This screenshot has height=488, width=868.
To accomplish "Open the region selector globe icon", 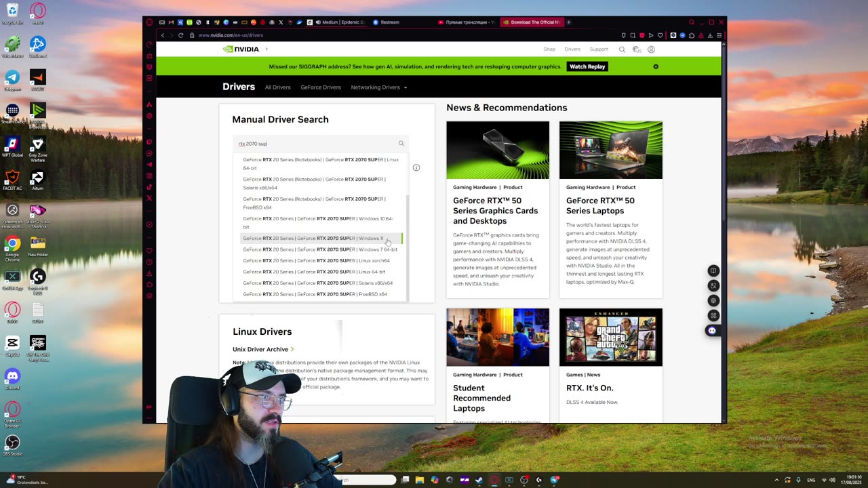I will click(x=637, y=49).
